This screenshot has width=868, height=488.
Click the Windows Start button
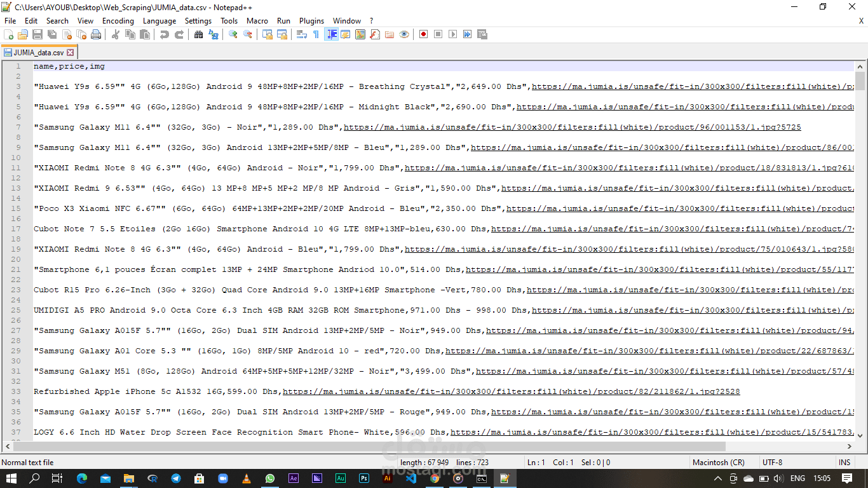click(11, 478)
